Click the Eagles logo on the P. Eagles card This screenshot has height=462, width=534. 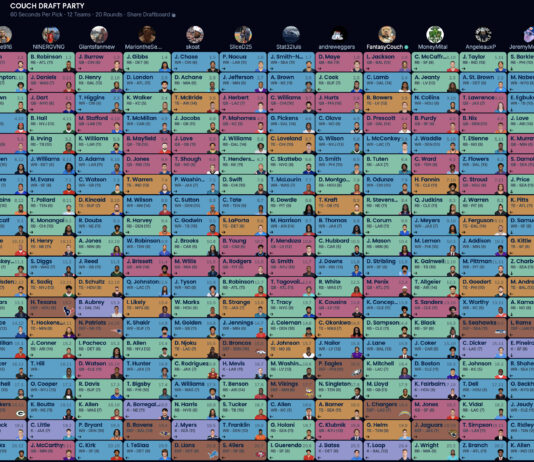pos(356,372)
